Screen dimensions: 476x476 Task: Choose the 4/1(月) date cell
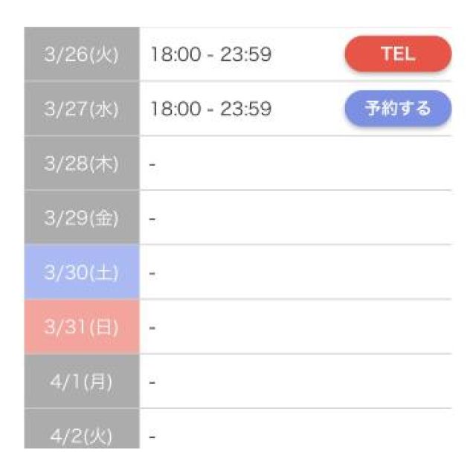coord(82,382)
